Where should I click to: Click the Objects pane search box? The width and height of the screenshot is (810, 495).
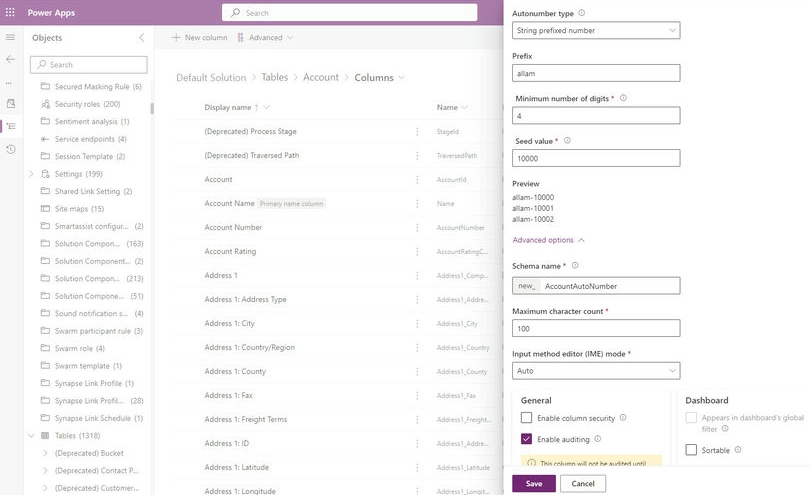click(89, 65)
